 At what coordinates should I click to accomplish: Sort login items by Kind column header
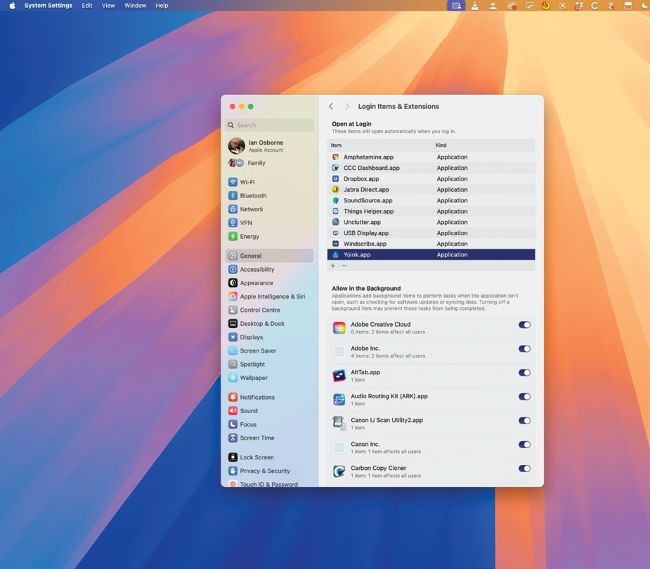(441, 145)
